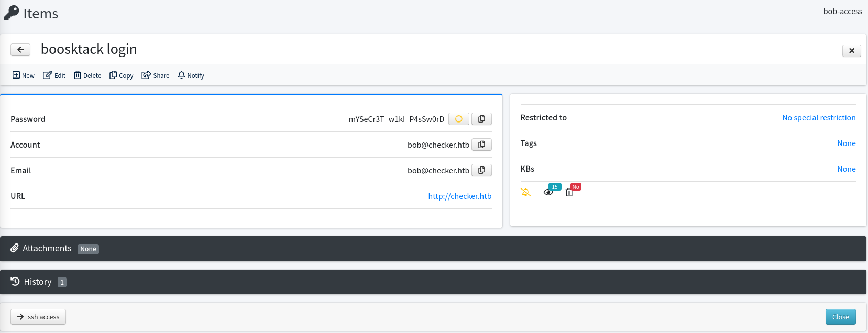Copy the Account value to clipboard

(481, 145)
